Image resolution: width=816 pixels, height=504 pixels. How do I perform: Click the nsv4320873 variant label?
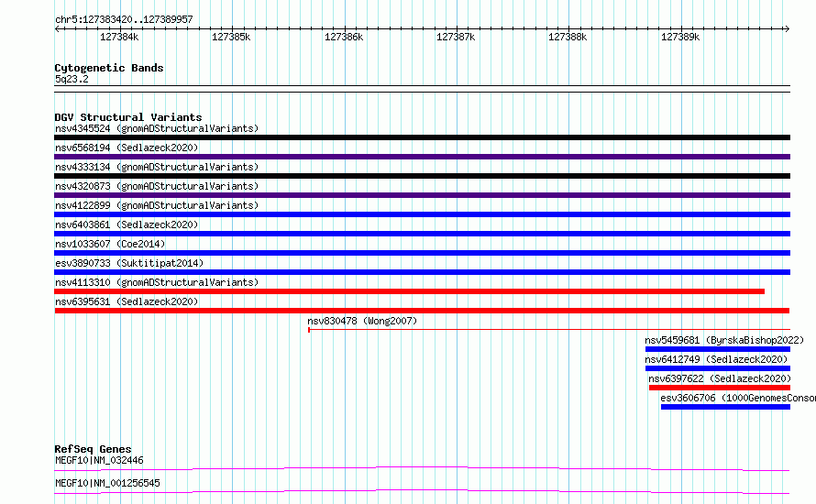157,186
